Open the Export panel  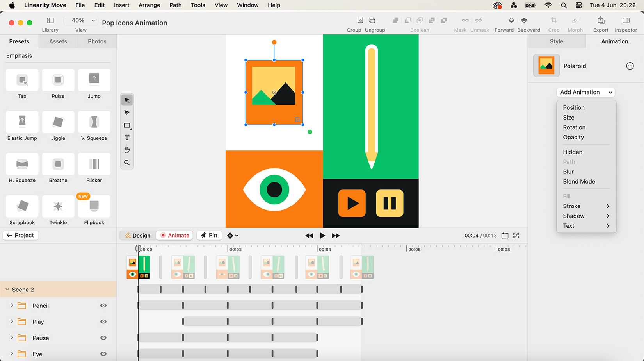(601, 23)
